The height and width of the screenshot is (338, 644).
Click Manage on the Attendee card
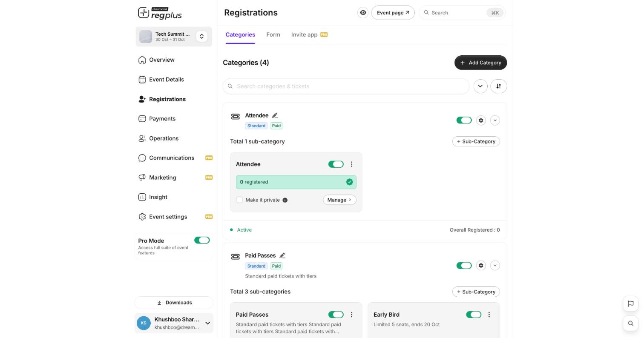pyautogui.click(x=339, y=200)
